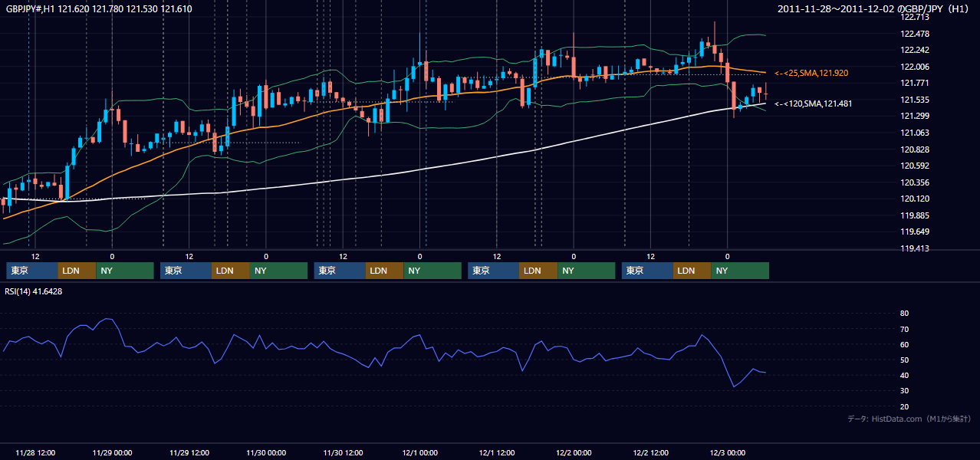980x460 pixels.
Task: Click the 12/3 00:00 time axis label
Action: [x=727, y=452]
